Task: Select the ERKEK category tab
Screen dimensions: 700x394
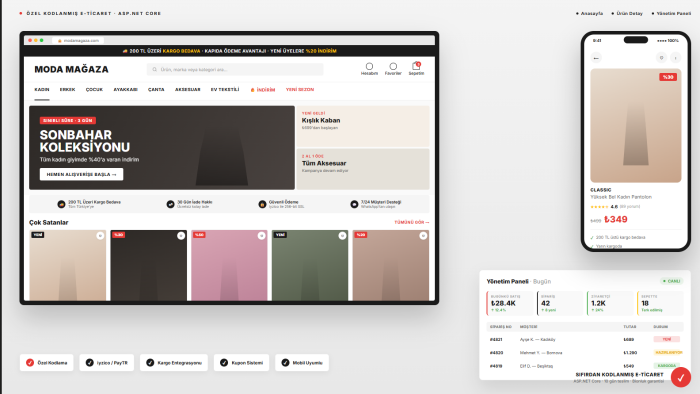Action: [x=67, y=90]
